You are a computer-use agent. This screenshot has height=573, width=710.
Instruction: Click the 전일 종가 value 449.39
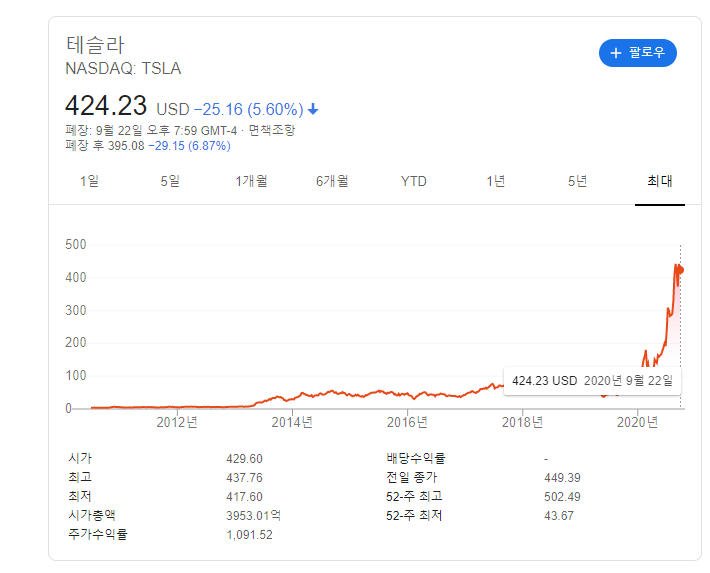562,478
